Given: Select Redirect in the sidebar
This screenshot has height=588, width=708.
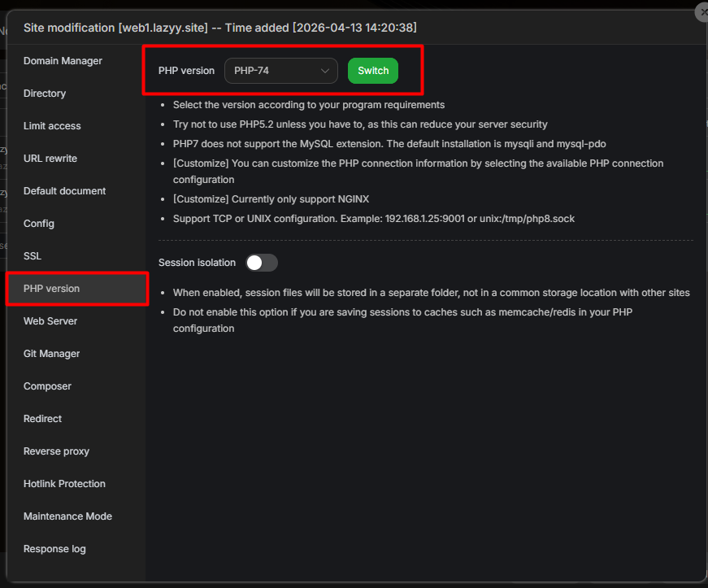Looking at the screenshot, I should click(x=42, y=419).
